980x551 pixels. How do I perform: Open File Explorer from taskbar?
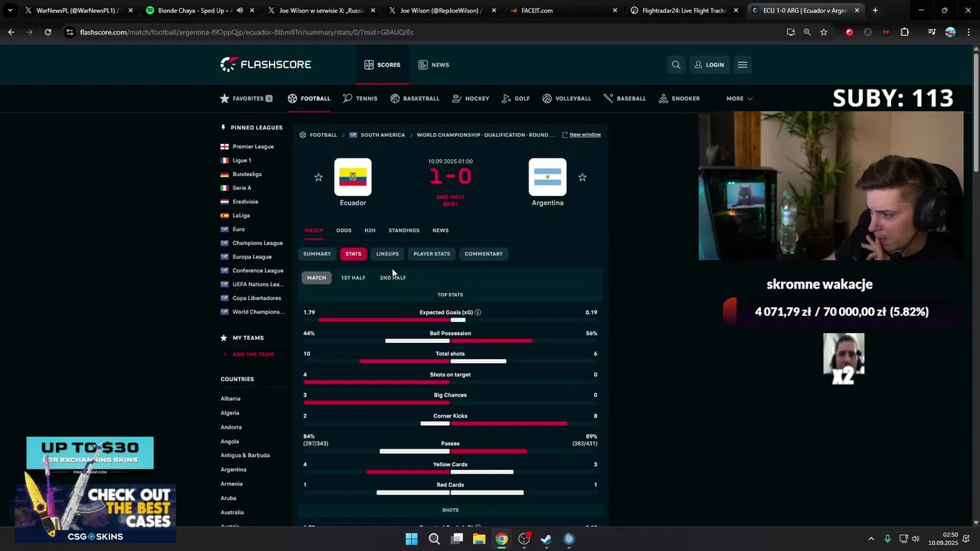click(479, 539)
